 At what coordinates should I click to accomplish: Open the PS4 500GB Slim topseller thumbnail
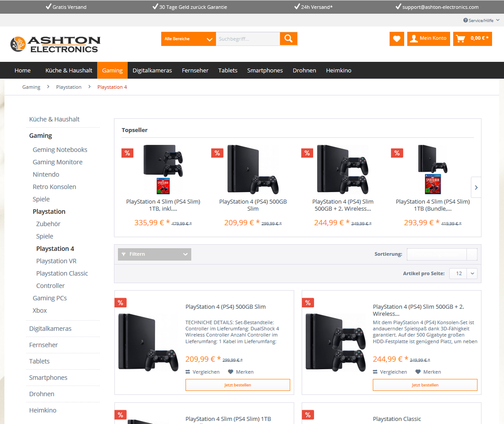click(x=253, y=170)
